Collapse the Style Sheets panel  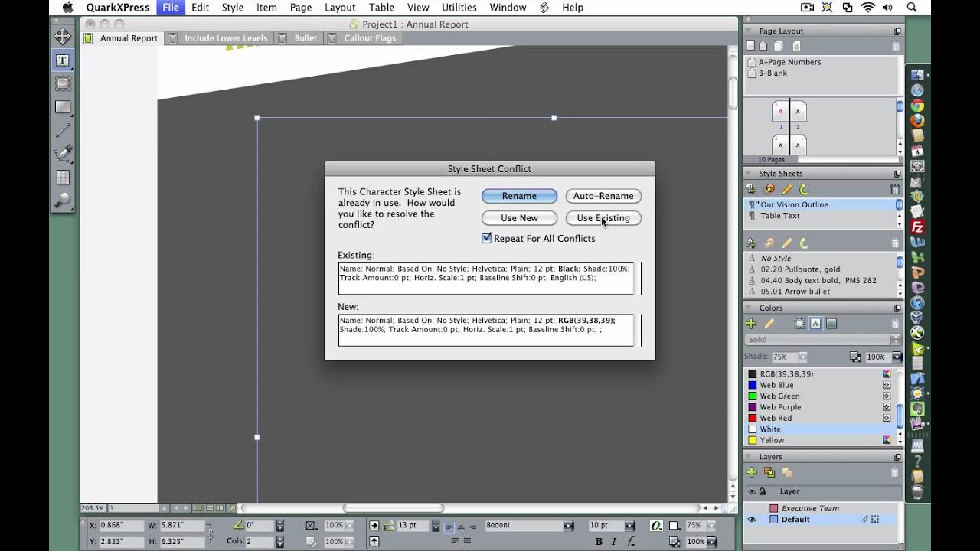pos(750,174)
